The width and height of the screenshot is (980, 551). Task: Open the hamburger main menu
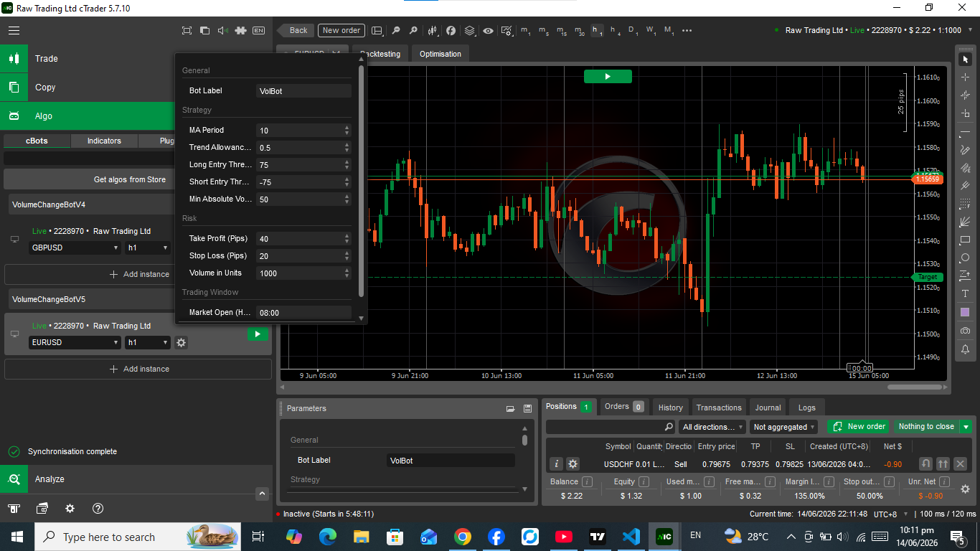(14, 30)
